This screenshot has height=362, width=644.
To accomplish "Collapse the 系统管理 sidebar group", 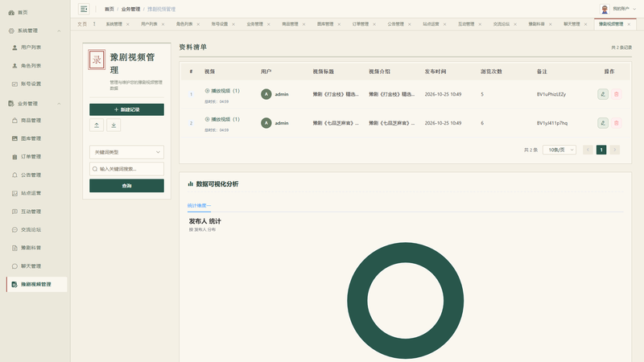I will tap(59, 31).
